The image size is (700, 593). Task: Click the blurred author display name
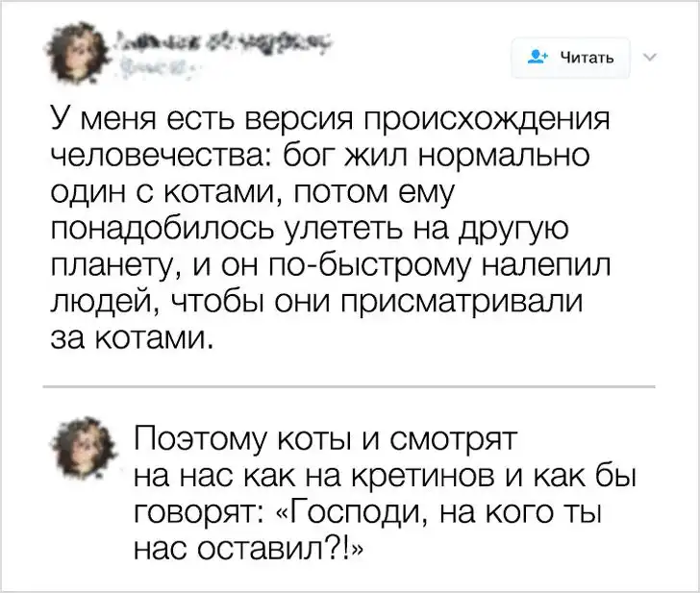[x=221, y=42]
